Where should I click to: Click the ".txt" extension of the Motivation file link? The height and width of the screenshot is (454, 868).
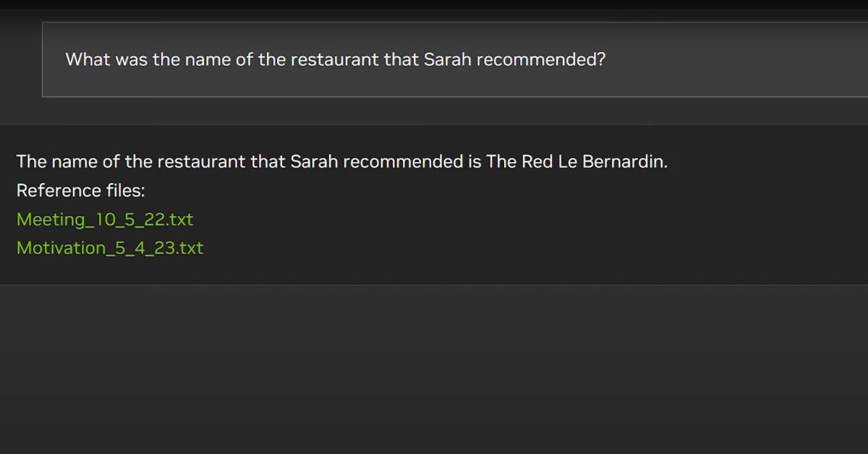(x=188, y=248)
